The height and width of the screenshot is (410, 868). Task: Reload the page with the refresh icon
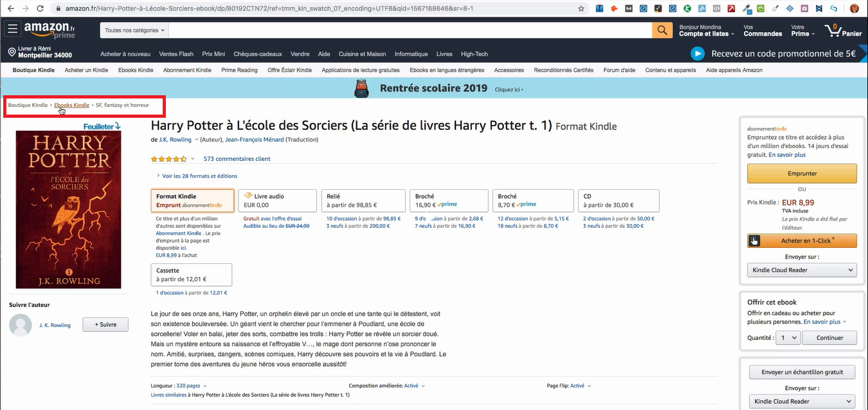[x=40, y=8]
